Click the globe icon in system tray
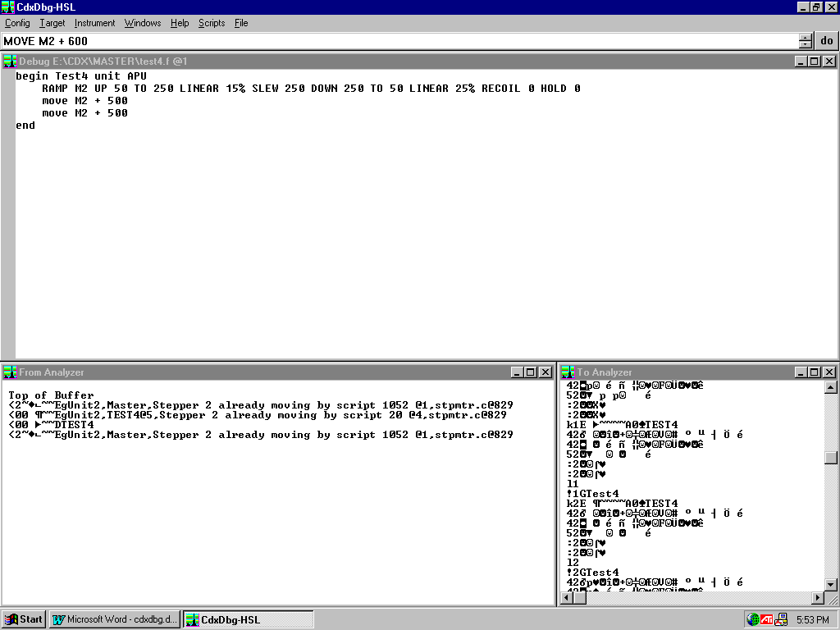This screenshot has height=630, width=840. (x=753, y=619)
